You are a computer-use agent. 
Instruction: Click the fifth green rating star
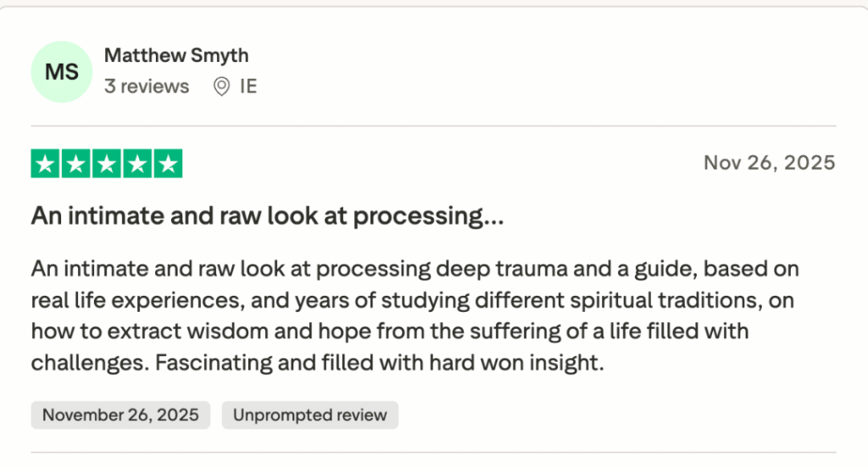tap(168, 164)
